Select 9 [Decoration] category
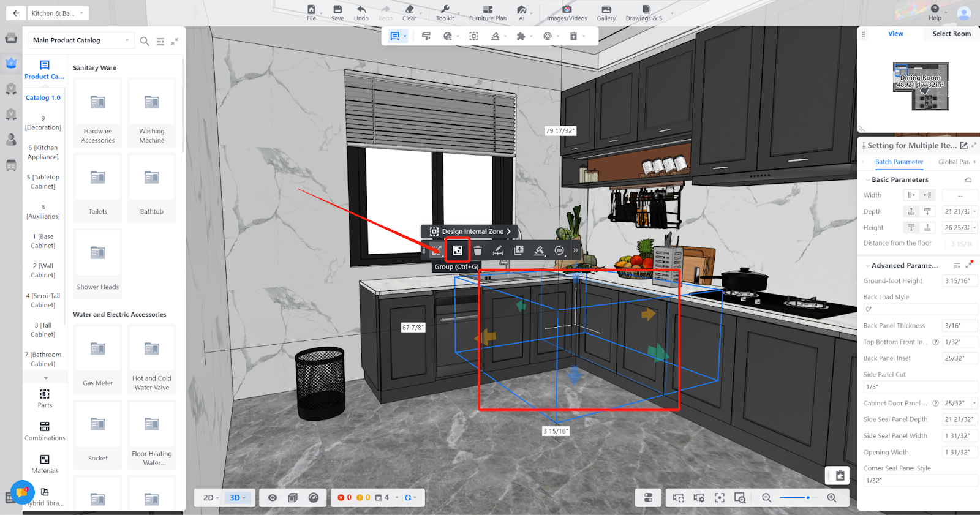Viewport: 980px width, 515px height. click(x=43, y=122)
